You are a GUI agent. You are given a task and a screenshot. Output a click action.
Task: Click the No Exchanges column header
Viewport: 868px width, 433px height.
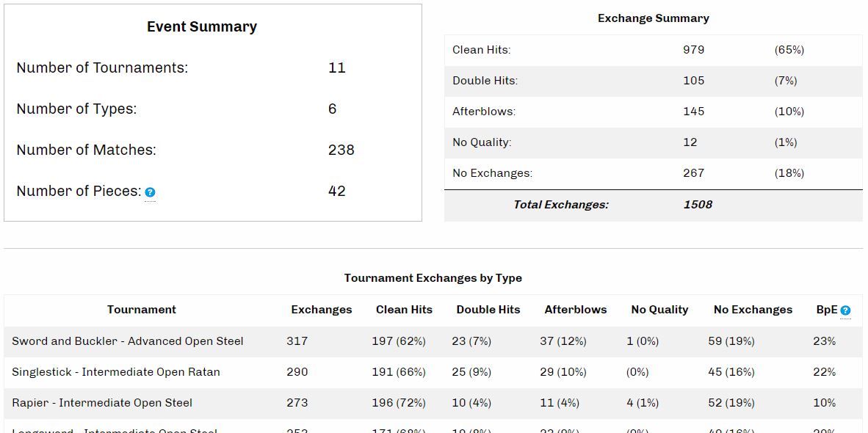pos(753,310)
